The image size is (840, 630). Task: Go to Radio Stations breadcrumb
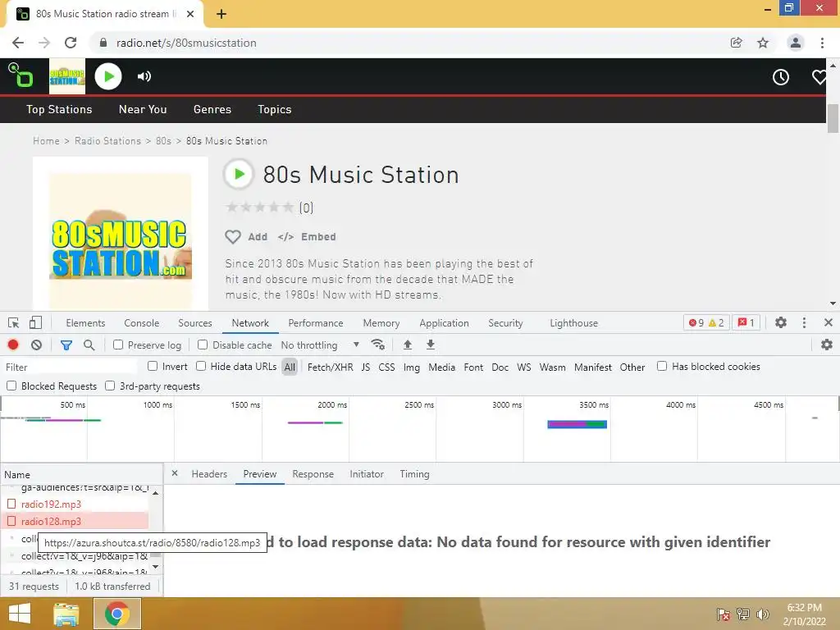tap(107, 141)
